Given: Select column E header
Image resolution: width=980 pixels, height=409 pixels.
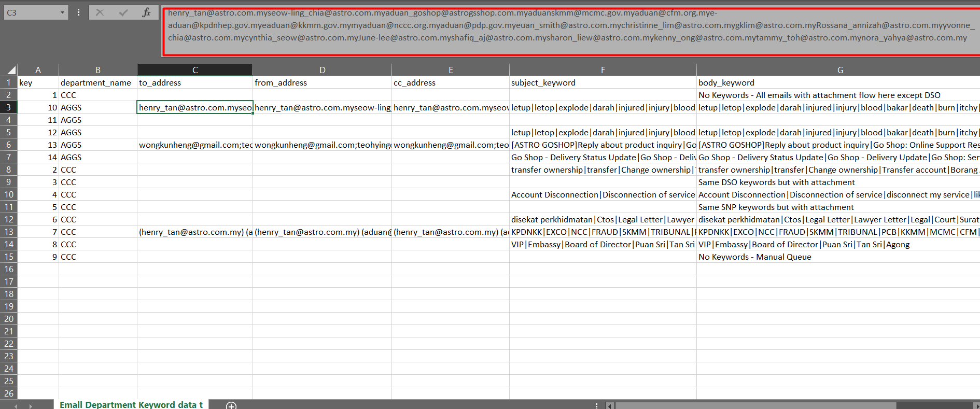Looking at the screenshot, I should [451, 70].
